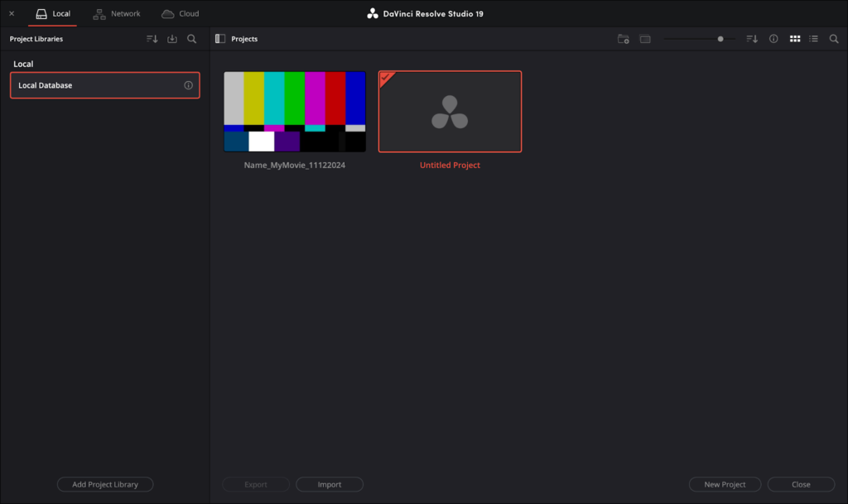Switch to the Network tab

click(x=117, y=14)
